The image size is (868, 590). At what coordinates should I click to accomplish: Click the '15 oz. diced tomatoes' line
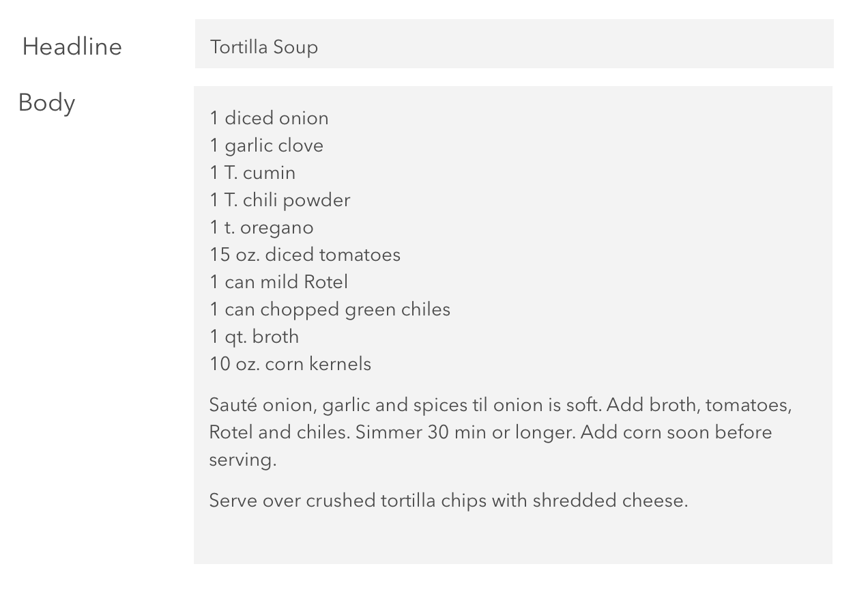pos(305,255)
